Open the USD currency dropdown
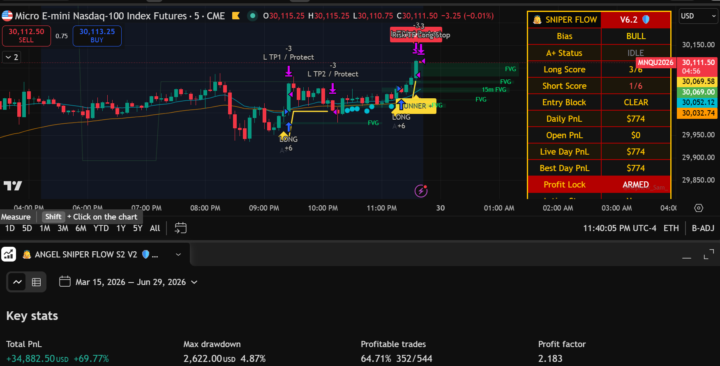Image resolution: width=720 pixels, height=366 pixels. pos(698,16)
